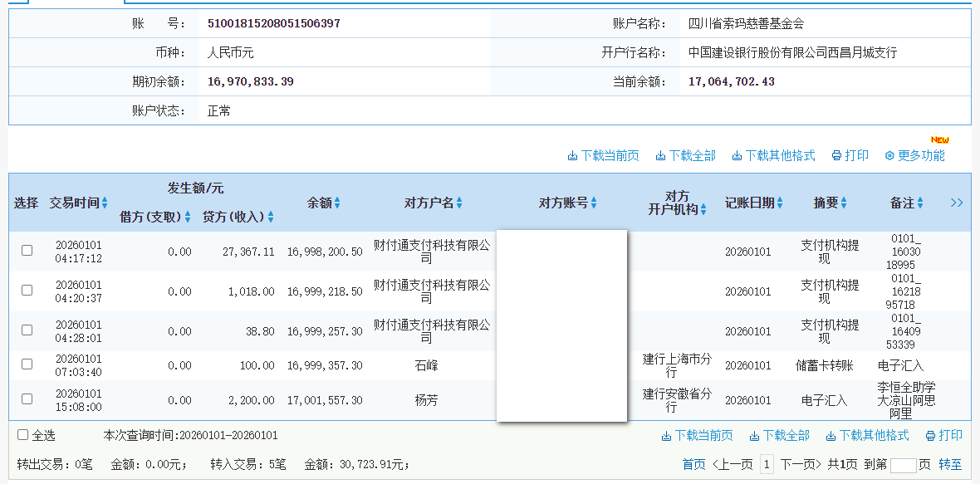Image resolution: width=980 pixels, height=484 pixels.
Task: Expand more columns with >> arrow
Action: pyautogui.click(x=957, y=203)
